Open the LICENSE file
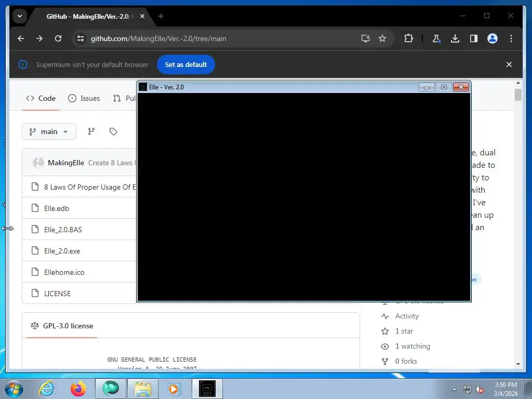532x399 pixels. pos(57,294)
